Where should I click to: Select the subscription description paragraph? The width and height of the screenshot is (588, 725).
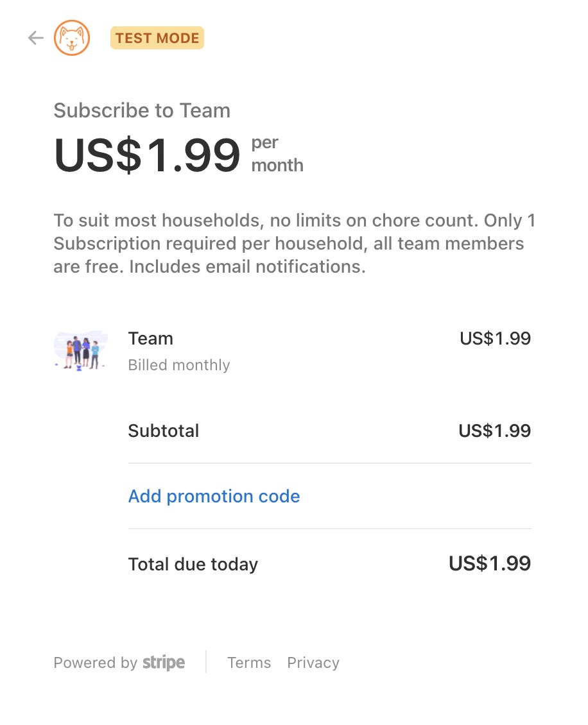(x=294, y=243)
